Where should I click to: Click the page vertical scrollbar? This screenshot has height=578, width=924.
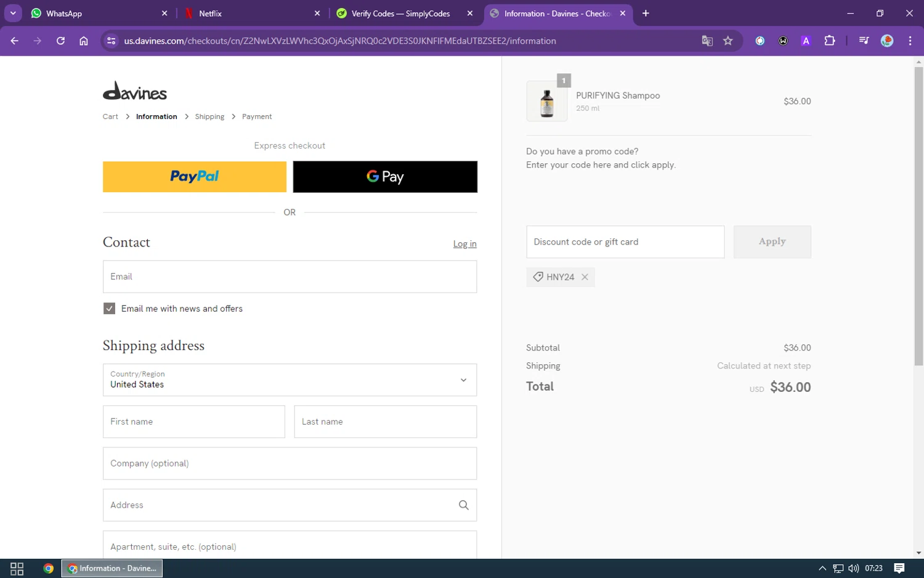click(918, 216)
